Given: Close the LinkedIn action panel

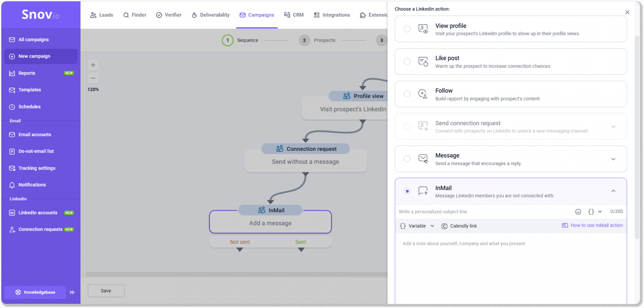Looking at the screenshot, I should 627,13.
